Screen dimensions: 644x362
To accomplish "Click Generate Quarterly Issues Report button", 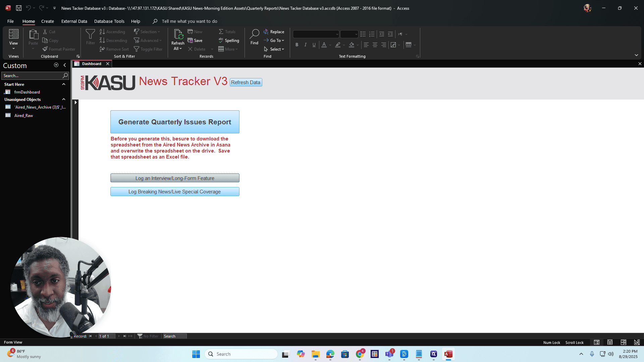I will tap(175, 122).
